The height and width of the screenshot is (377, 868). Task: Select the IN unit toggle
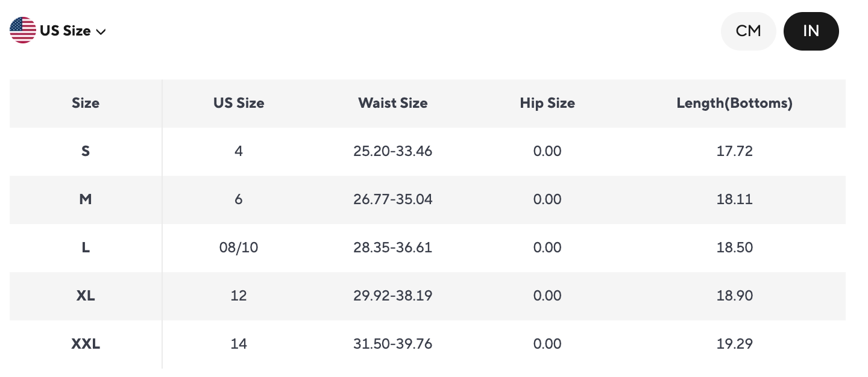coord(811,31)
